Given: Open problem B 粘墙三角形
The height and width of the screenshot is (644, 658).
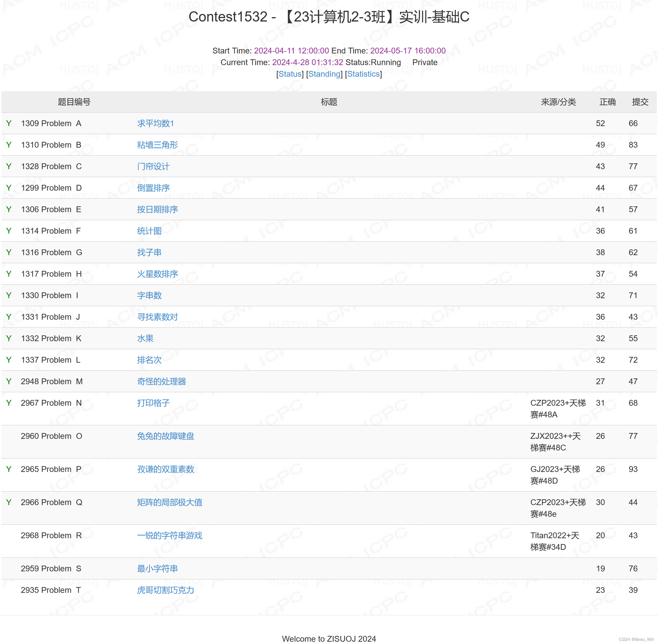Looking at the screenshot, I should pos(157,145).
